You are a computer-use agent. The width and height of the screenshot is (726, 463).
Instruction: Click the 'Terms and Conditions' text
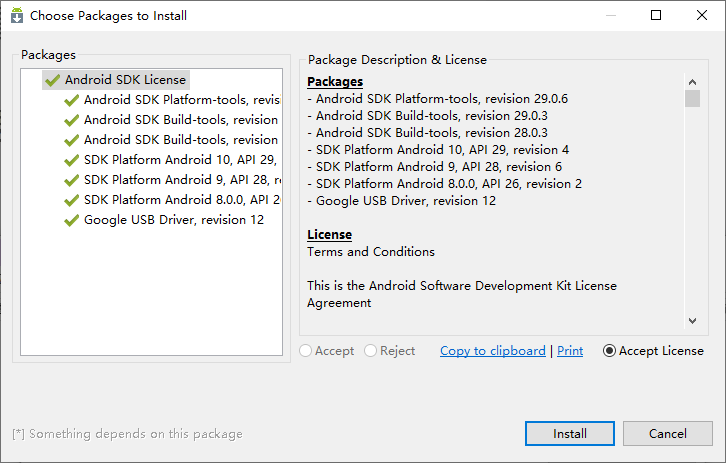click(x=371, y=251)
